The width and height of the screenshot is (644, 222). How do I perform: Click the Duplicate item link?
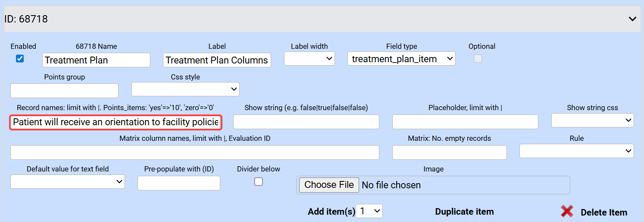[464, 212]
